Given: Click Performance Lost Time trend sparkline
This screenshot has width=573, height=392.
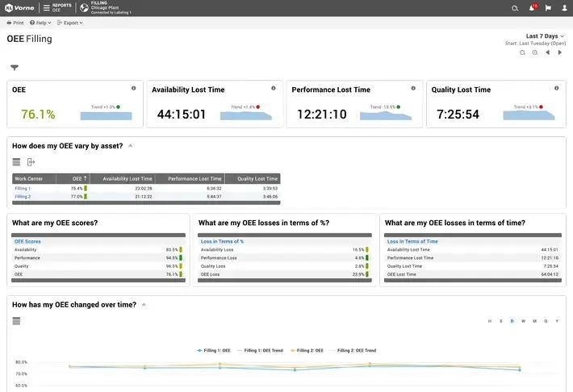Looking at the screenshot, I should 386,116.
